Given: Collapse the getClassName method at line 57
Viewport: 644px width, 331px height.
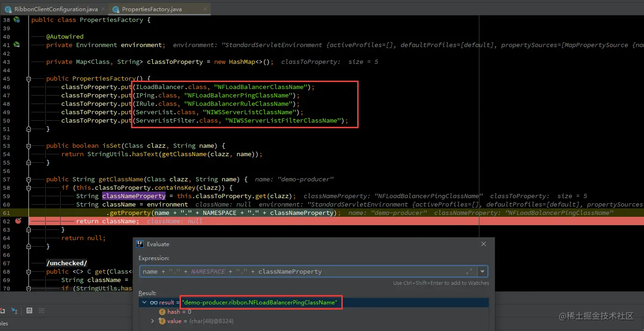Looking at the screenshot, I should [x=28, y=179].
